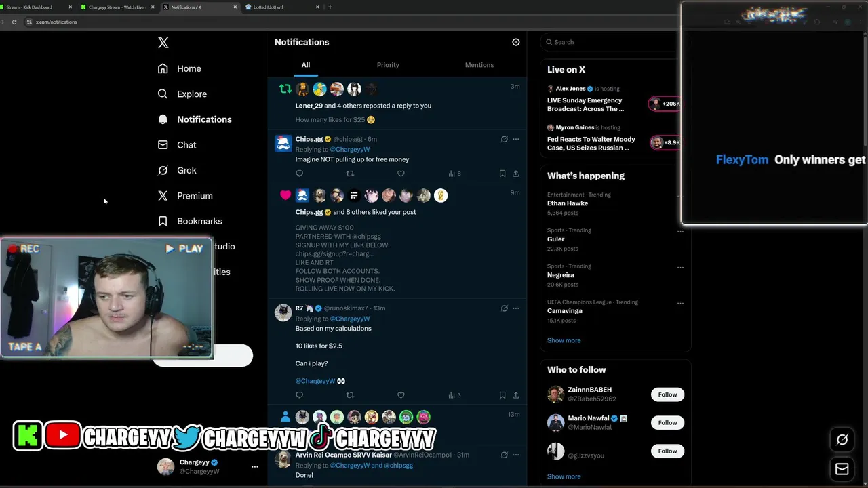Image resolution: width=868 pixels, height=488 pixels.
Task: Bookmark the Chips.gg reply
Action: (x=502, y=174)
